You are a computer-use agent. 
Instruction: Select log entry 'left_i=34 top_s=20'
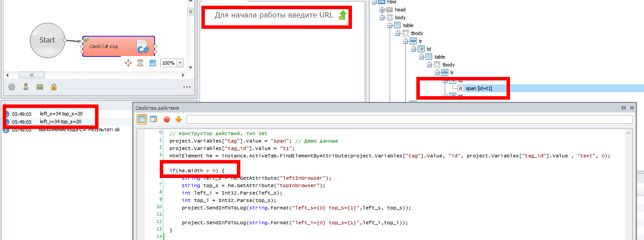tap(60, 122)
